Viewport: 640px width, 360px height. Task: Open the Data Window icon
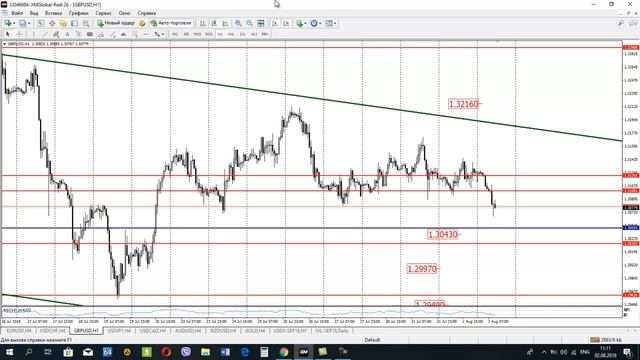tap(52, 23)
